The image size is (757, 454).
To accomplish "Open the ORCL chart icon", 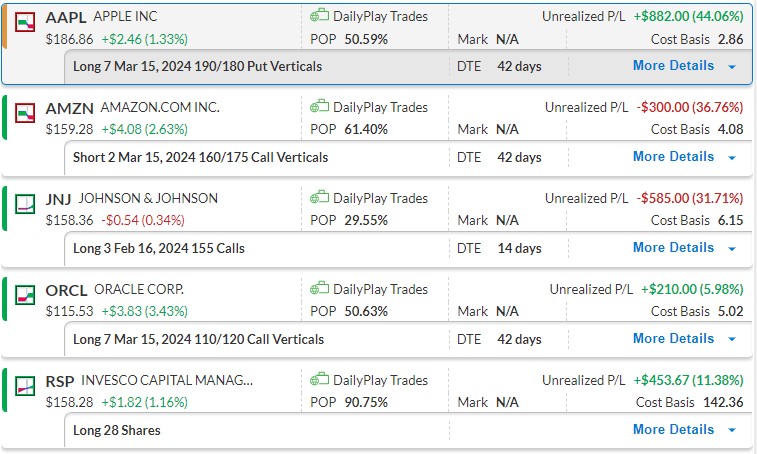I will point(27,294).
